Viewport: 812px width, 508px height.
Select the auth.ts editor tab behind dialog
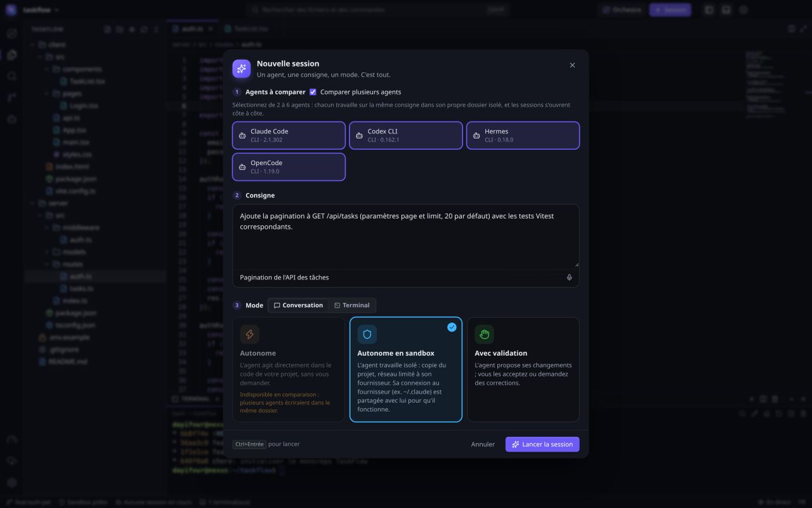tap(193, 29)
